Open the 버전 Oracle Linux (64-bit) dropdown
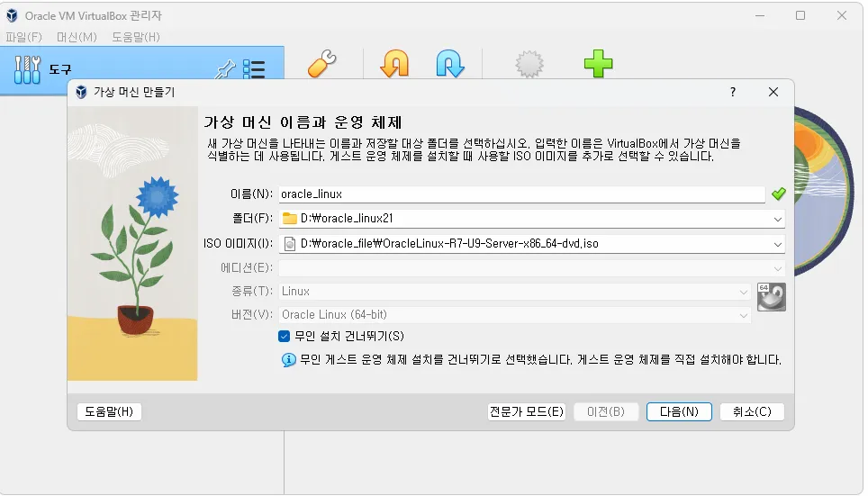 [515, 314]
